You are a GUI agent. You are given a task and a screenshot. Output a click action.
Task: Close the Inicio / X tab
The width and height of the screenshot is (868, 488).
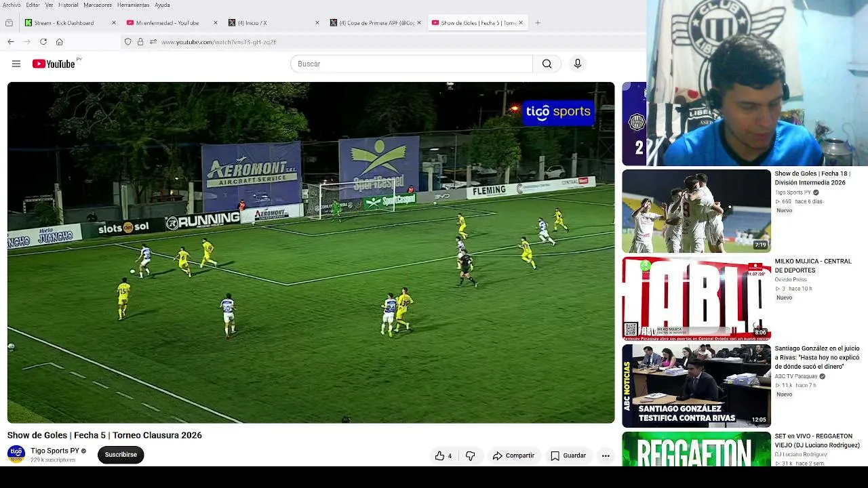pyautogui.click(x=317, y=23)
